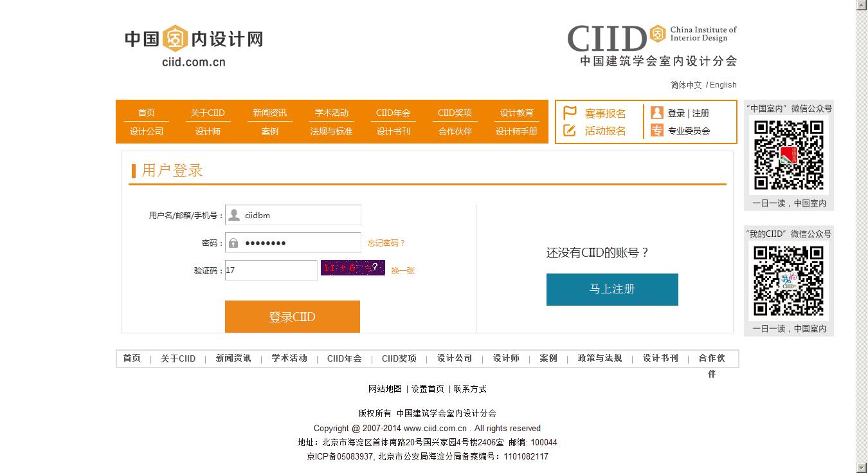Viewport: 868px width, 473px height.
Task: Click the 我的CIID WeChat QR code
Action: (789, 281)
